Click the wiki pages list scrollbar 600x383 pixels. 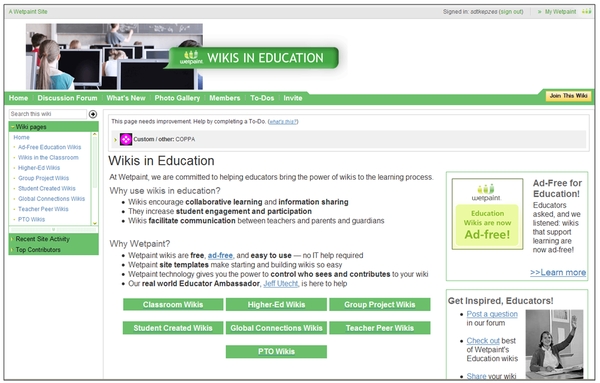95,179
